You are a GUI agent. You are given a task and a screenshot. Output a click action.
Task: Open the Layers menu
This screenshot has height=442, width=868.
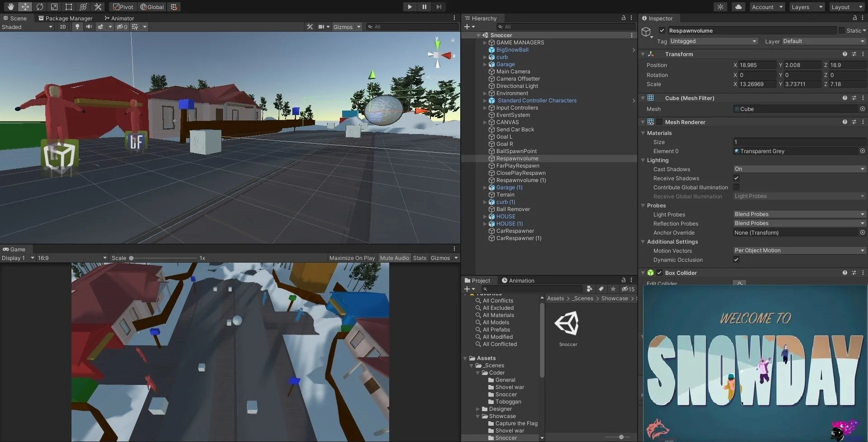807,7
